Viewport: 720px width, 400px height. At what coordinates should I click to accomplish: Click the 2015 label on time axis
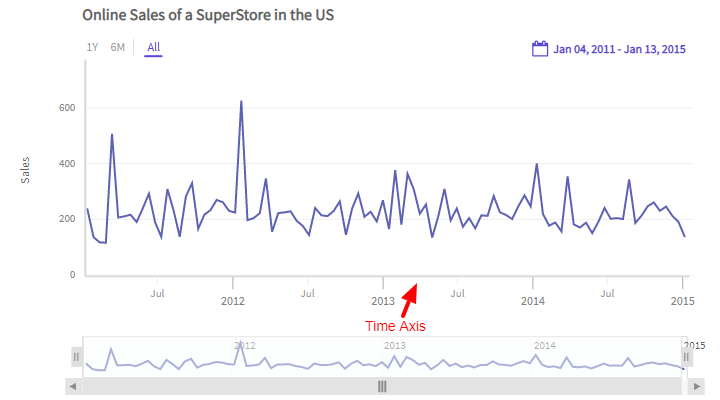(683, 300)
